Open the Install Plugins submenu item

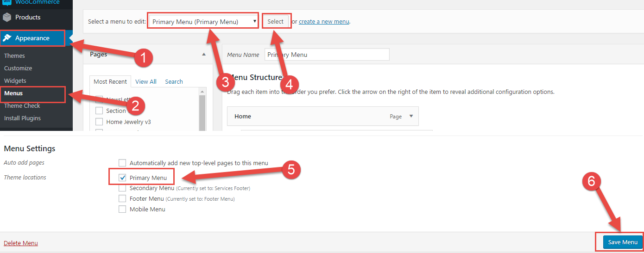coord(22,118)
